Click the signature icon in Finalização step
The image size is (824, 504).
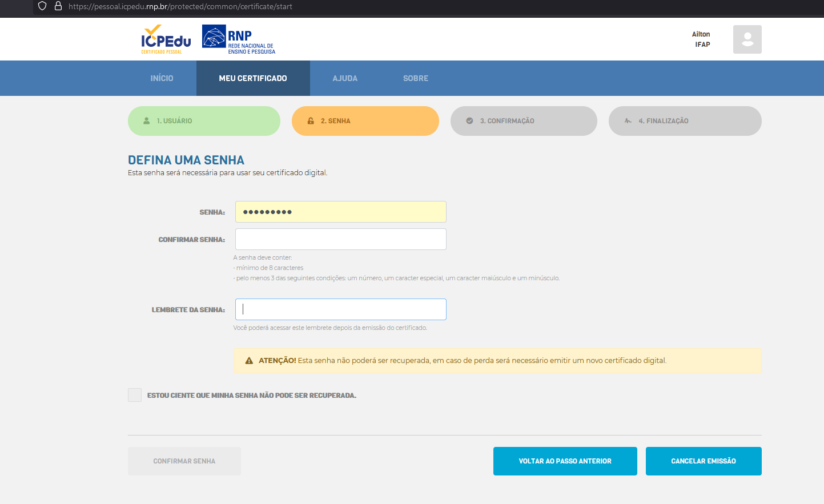(628, 121)
